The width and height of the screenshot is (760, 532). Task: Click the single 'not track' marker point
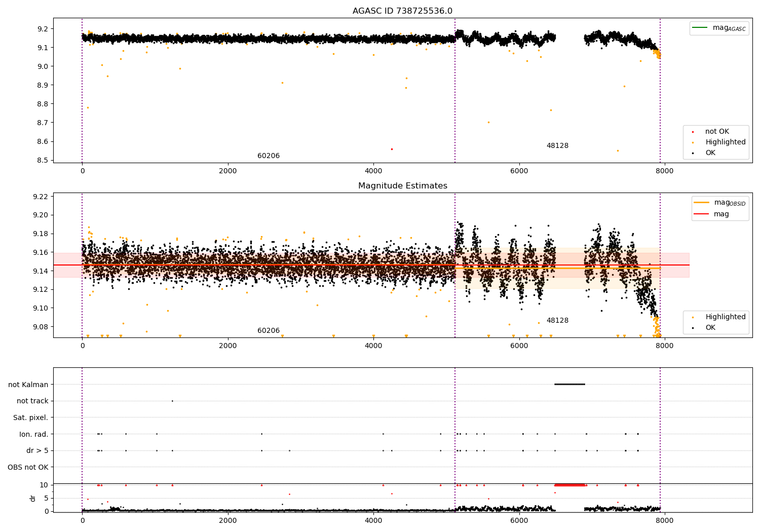point(172,401)
